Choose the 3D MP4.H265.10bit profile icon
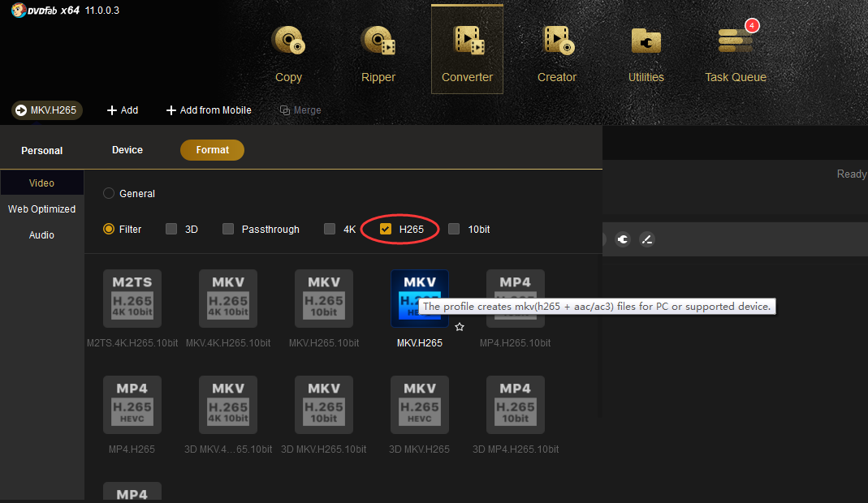This screenshot has width=868, height=503. coord(516,405)
